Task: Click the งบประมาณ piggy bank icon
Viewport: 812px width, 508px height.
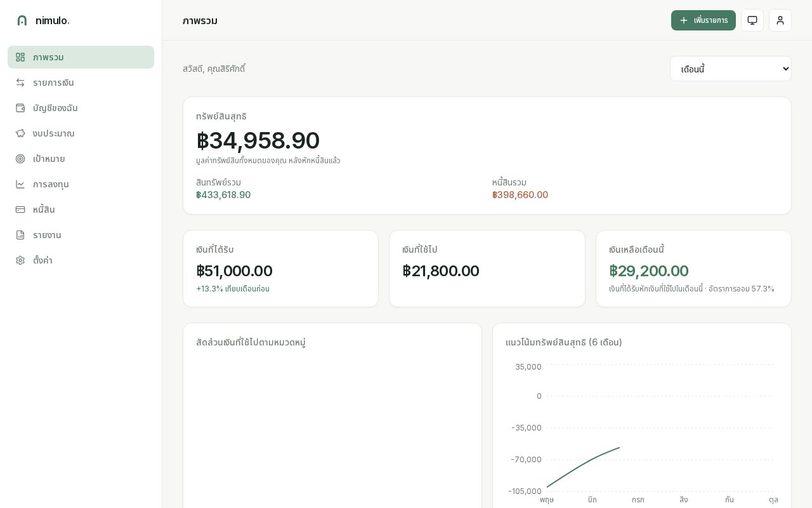Action: tap(20, 133)
